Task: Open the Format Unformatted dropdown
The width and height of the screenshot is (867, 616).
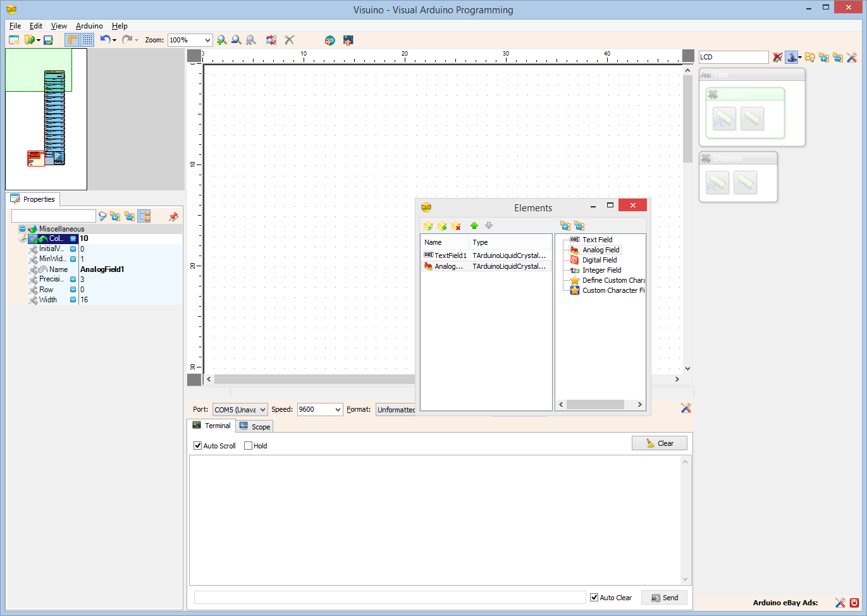Action: (x=396, y=410)
